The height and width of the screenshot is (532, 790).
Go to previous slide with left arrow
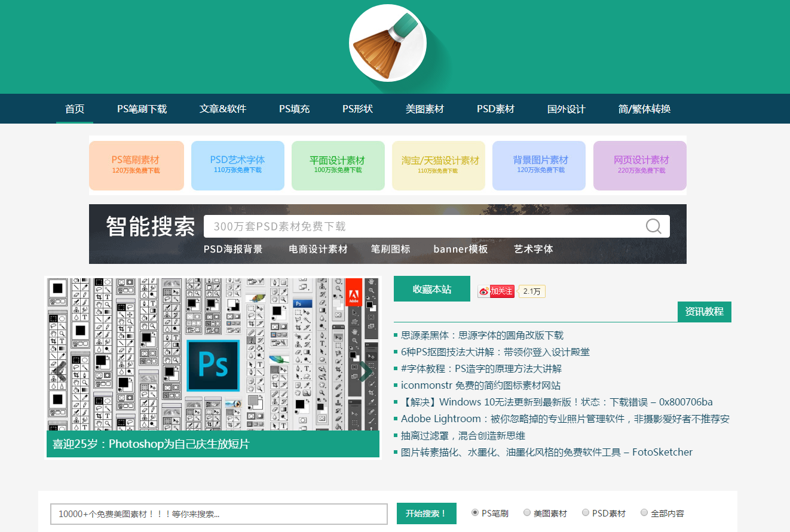[x=58, y=371]
